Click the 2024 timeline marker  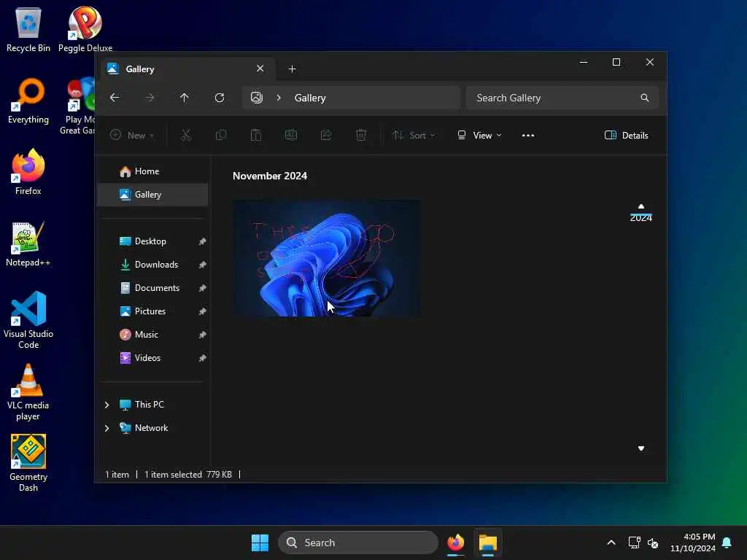coord(640,217)
